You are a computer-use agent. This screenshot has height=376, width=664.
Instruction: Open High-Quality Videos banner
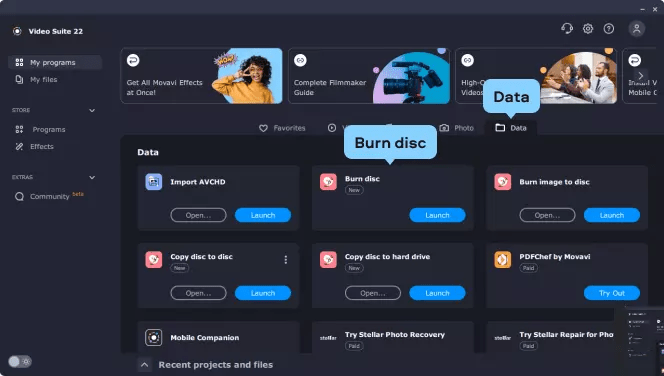pos(536,76)
